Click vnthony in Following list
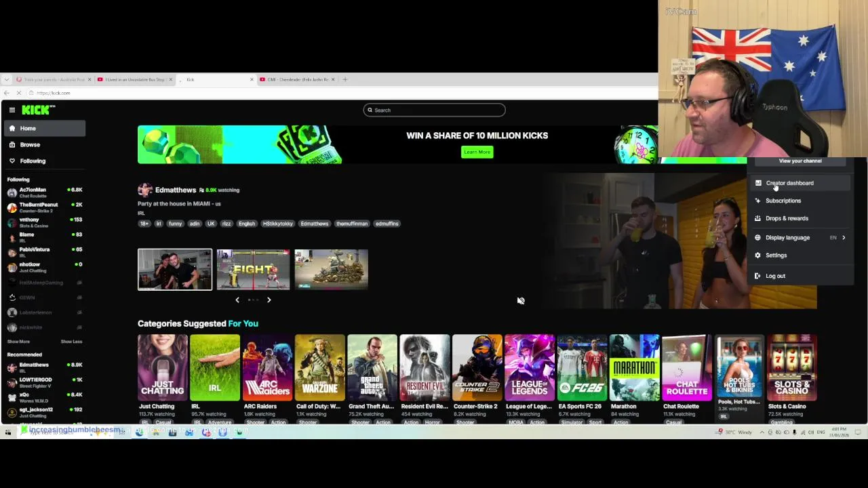The height and width of the screenshot is (488, 868). pos(45,222)
